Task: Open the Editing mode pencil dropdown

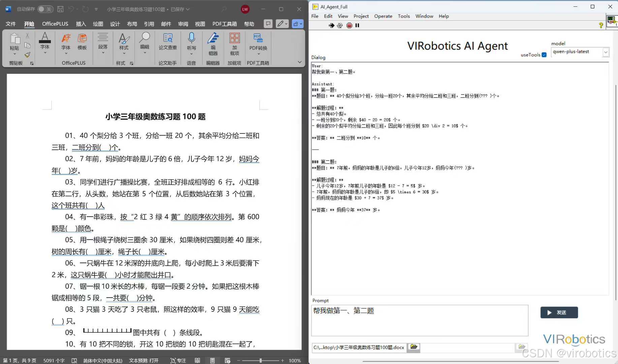Action: (282, 24)
